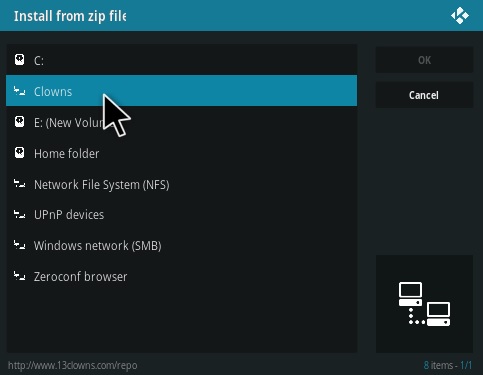Screen dimensions: 483x375
Task: Click the Kodi logo icon in header
Action: (460, 16)
